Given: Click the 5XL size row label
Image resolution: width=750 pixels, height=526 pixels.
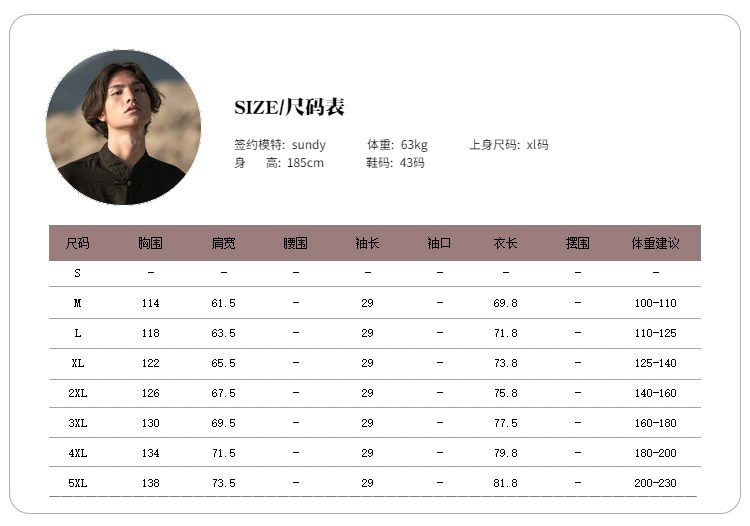Looking at the screenshot, I should pyautogui.click(x=77, y=483).
